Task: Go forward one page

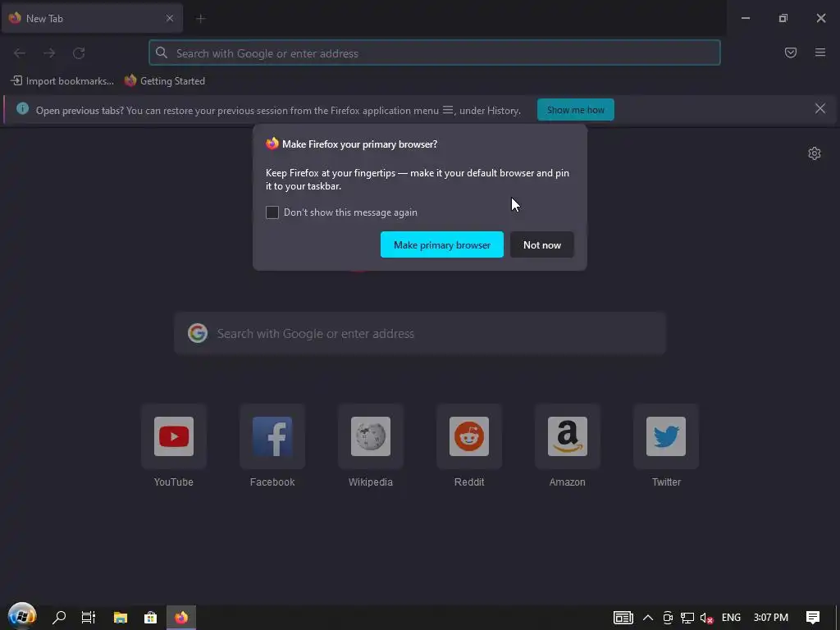Action: pyautogui.click(x=49, y=53)
